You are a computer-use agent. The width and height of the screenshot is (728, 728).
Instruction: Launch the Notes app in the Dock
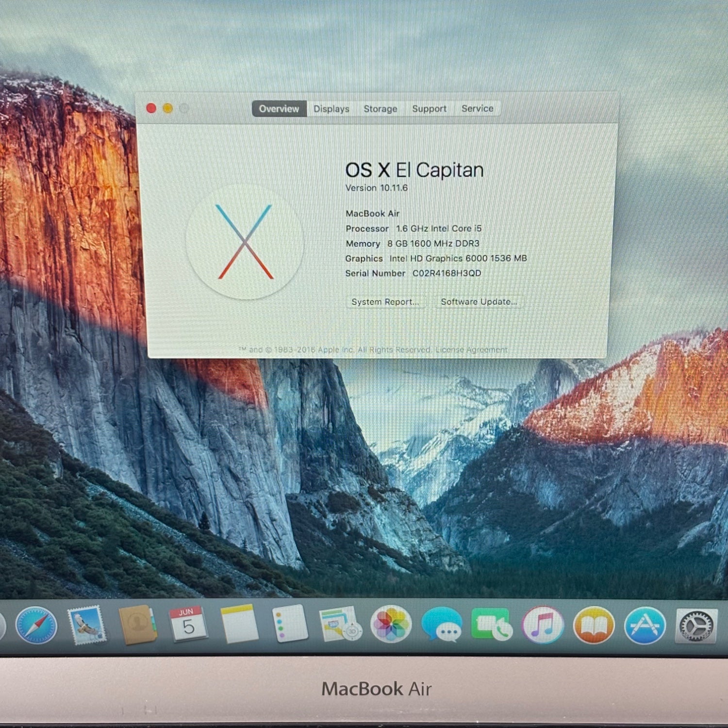click(239, 624)
